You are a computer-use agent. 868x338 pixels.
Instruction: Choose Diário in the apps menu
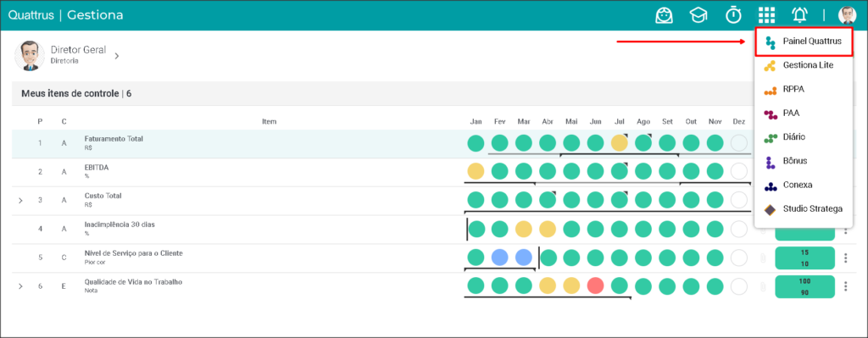coord(804,136)
